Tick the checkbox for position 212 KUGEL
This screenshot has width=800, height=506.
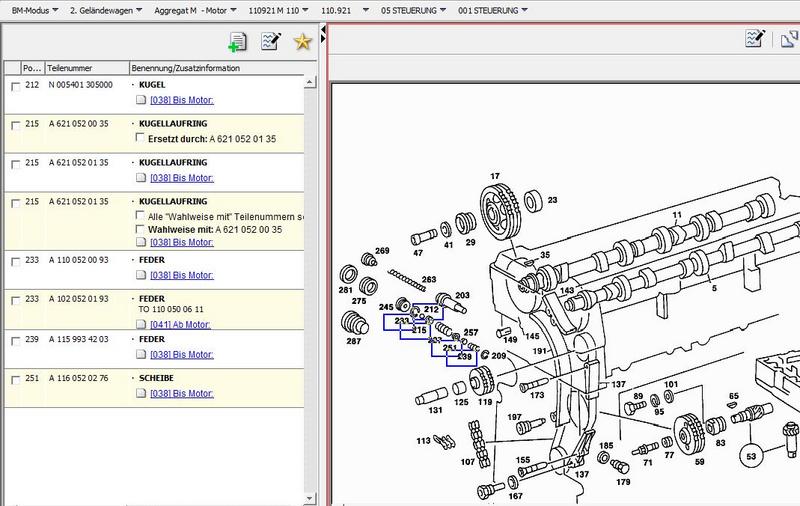14,87
